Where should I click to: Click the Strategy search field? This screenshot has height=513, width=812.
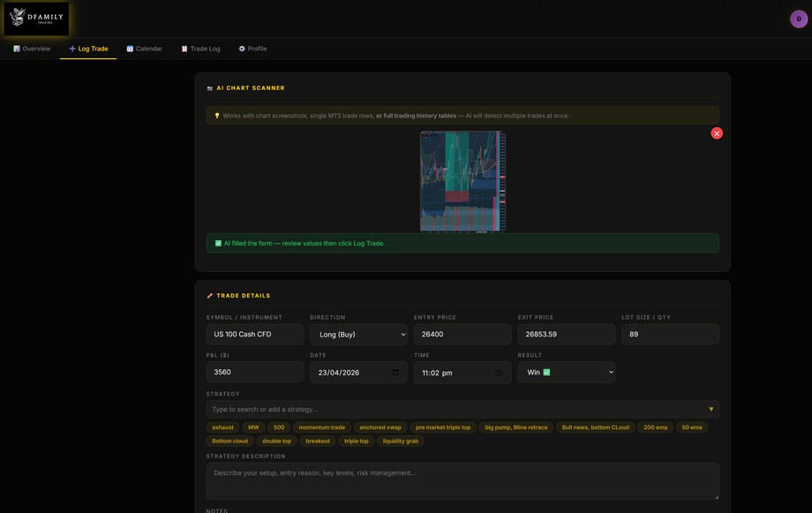[462, 410]
